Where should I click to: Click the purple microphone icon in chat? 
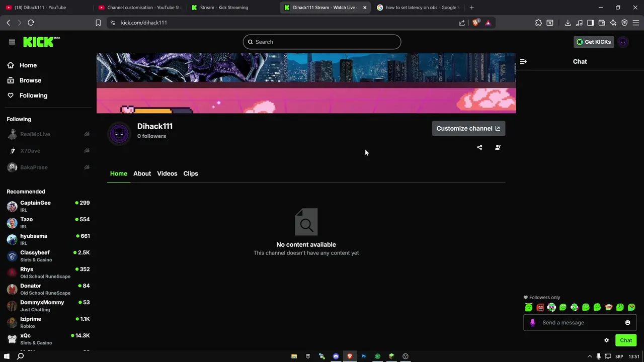coord(533,323)
